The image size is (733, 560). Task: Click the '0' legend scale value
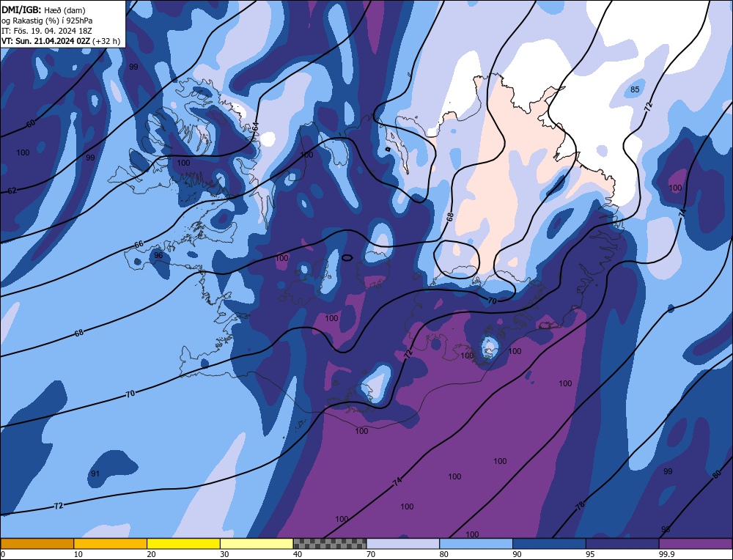pyautogui.click(x=3, y=554)
